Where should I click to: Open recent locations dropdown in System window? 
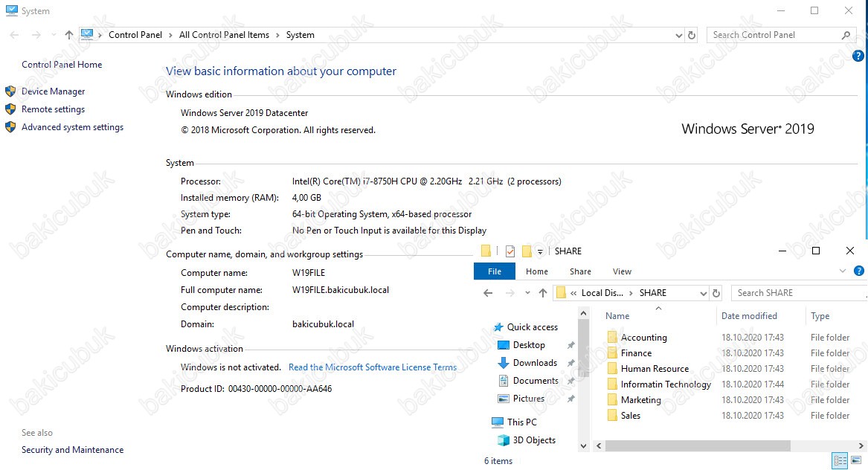click(x=53, y=35)
